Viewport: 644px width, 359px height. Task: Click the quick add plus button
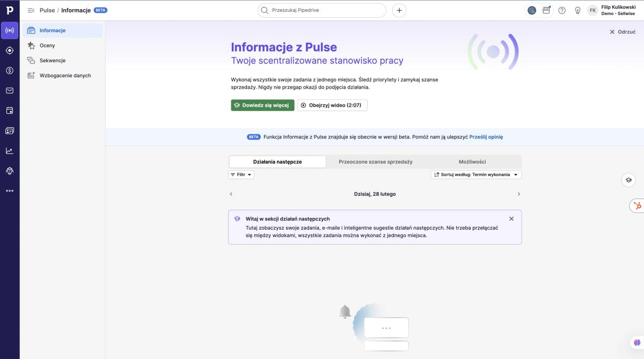tap(399, 10)
